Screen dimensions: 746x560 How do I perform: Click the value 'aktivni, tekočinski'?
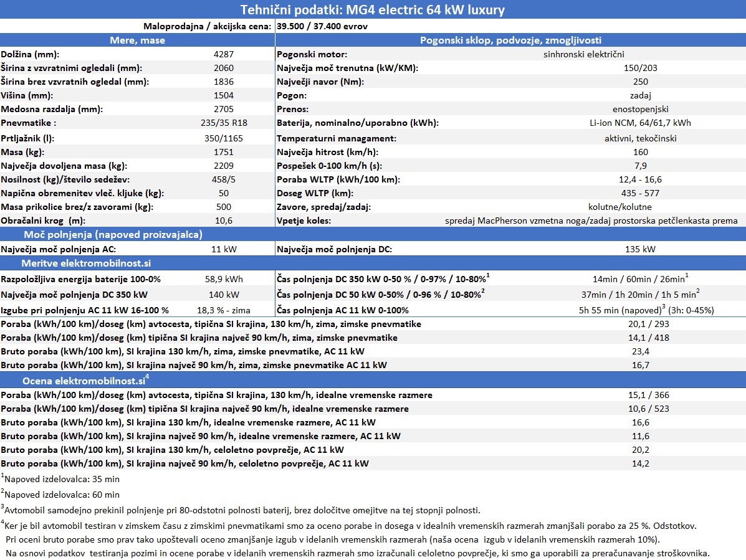tap(641, 138)
